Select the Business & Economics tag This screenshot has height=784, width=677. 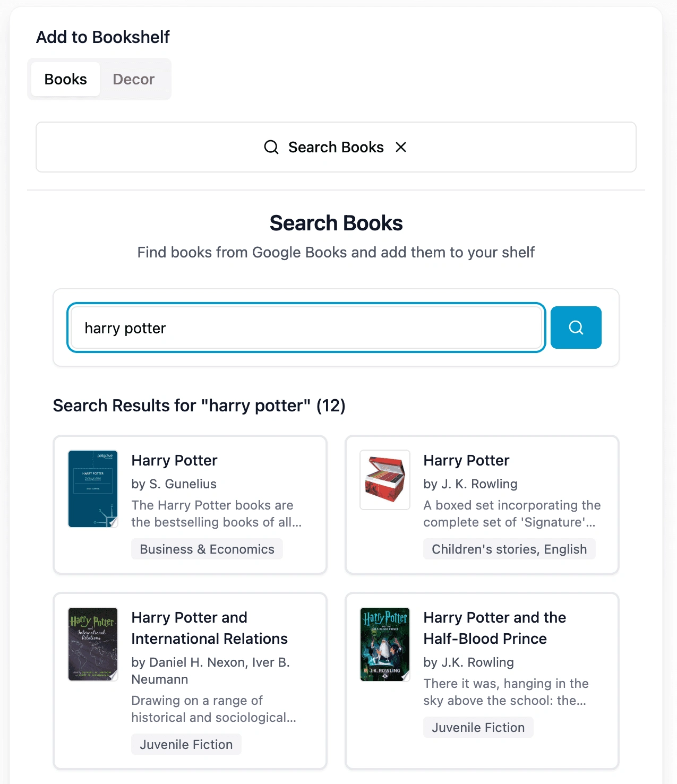point(207,549)
